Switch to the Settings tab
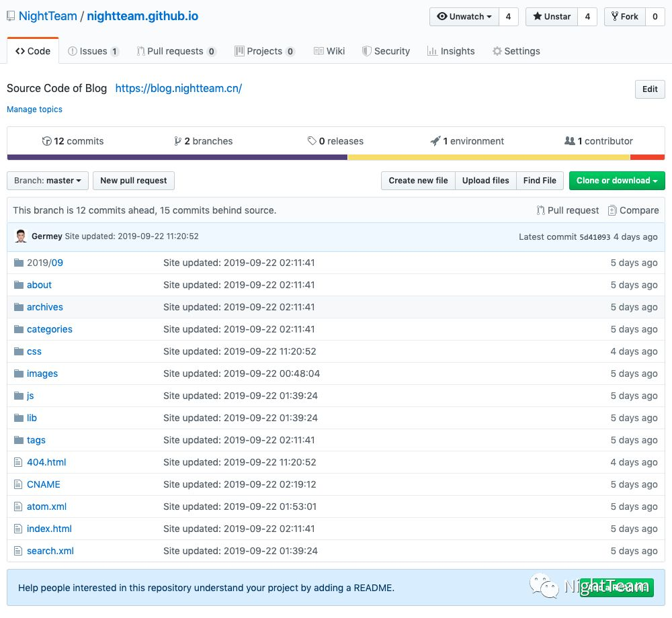 point(516,51)
